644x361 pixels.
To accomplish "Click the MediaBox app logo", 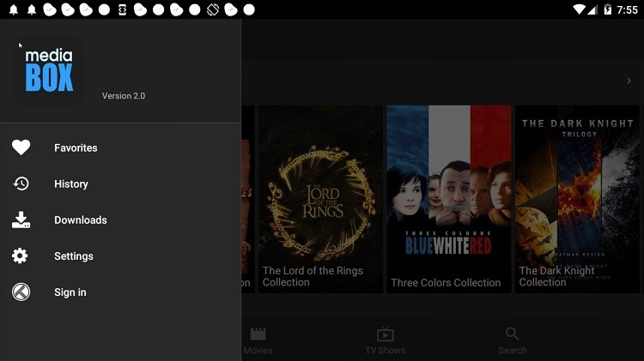I will pos(49,69).
